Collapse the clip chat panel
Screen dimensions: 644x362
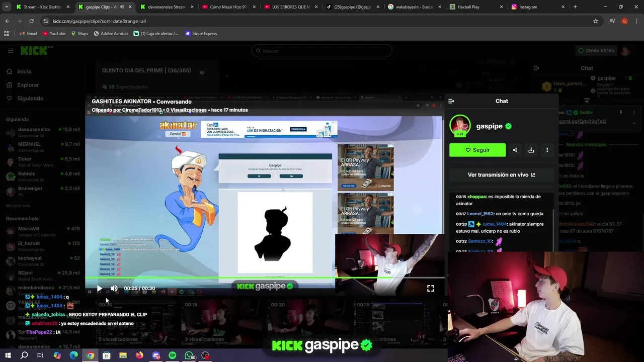point(451,101)
